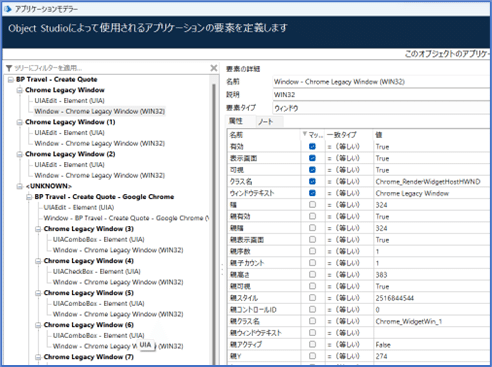This screenshot has height=367, width=492.
Task: Check the 親アクティブ match checkbox
Action: coord(312,344)
